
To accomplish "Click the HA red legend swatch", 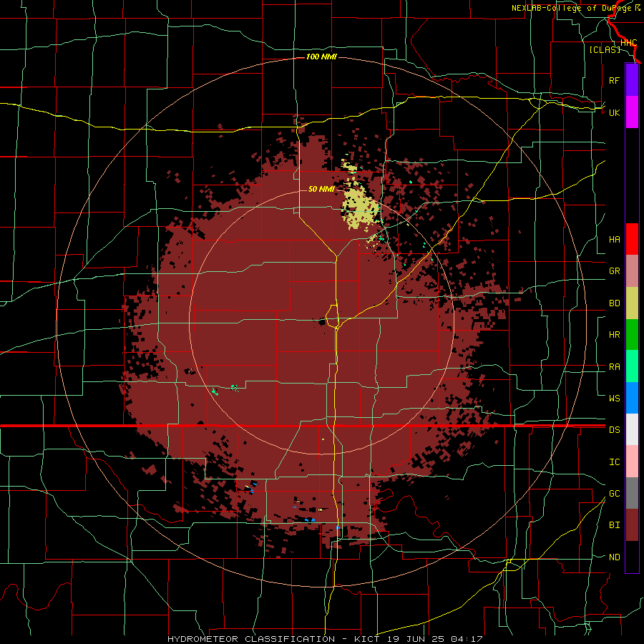I will 632,239.
